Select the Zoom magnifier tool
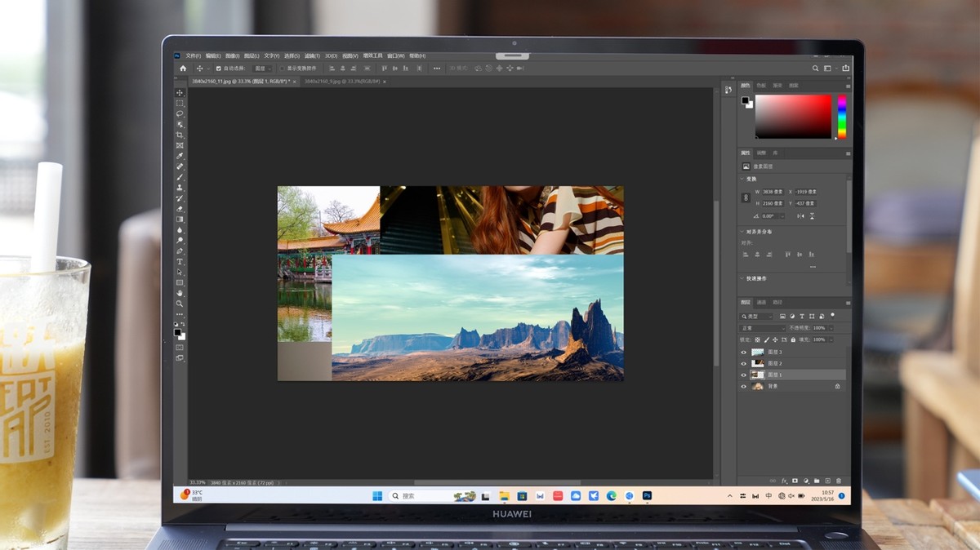The height and width of the screenshot is (550, 980). tap(180, 304)
